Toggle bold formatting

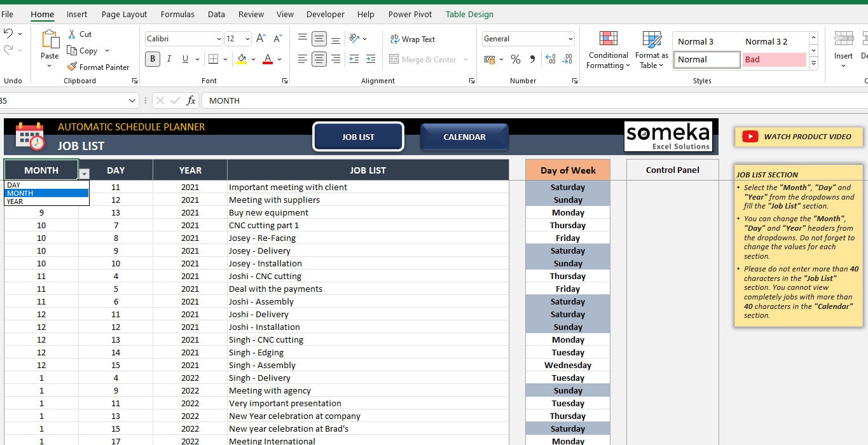pos(151,58)
